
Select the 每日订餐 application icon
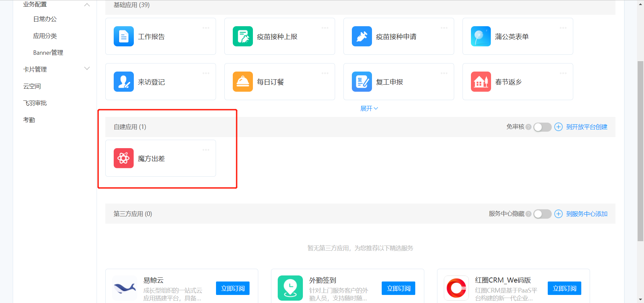243,82
